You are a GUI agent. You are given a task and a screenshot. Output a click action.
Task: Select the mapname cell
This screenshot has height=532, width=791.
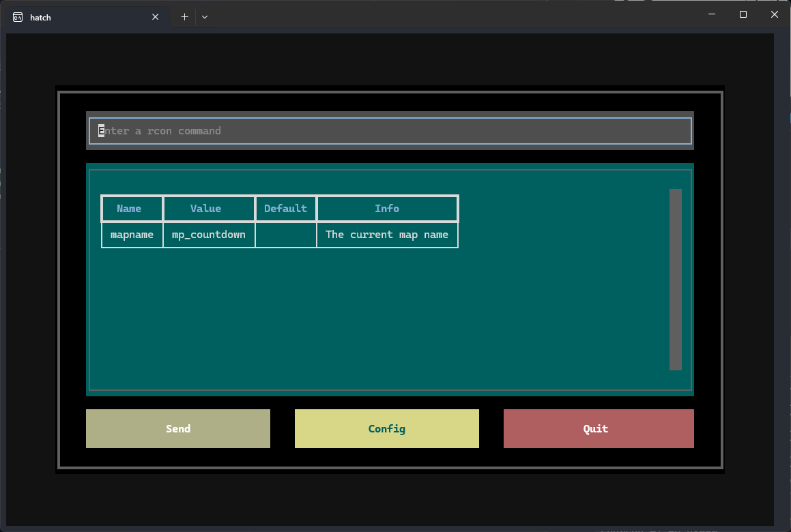[x=132, y=235]
